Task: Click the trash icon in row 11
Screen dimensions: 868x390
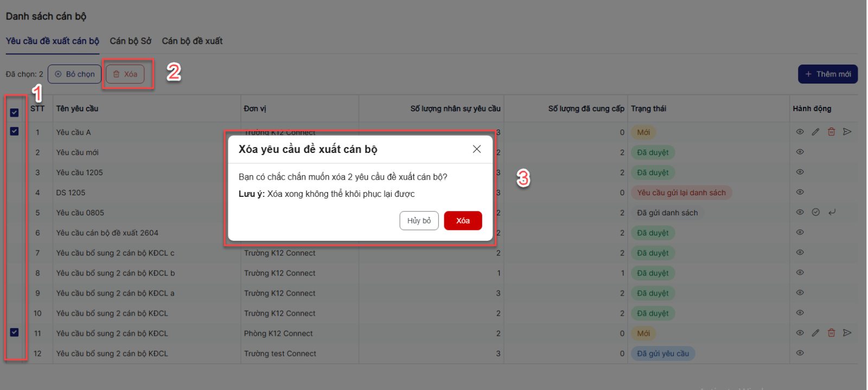Action: 831,333
